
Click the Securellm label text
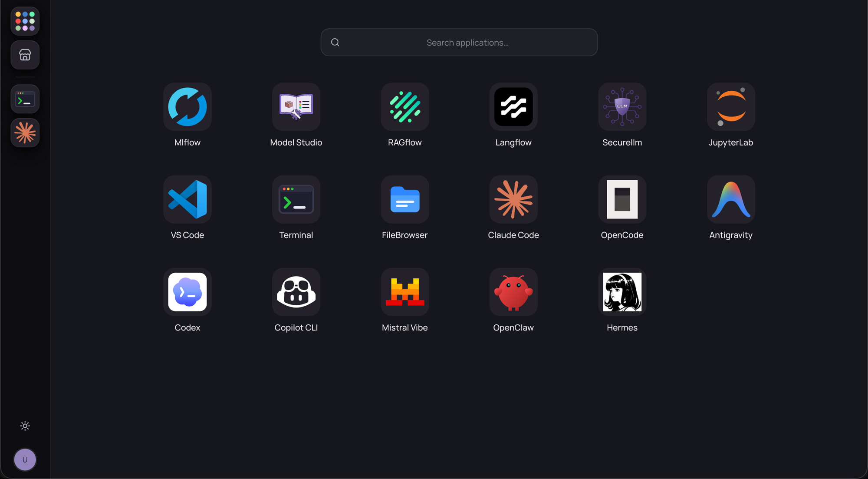click(622, 142)
